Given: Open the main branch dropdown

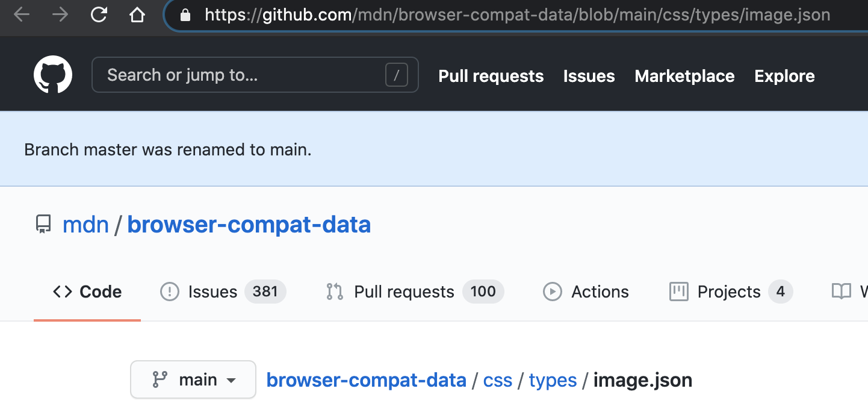Looking at the screenshot, I should [193, 379].
